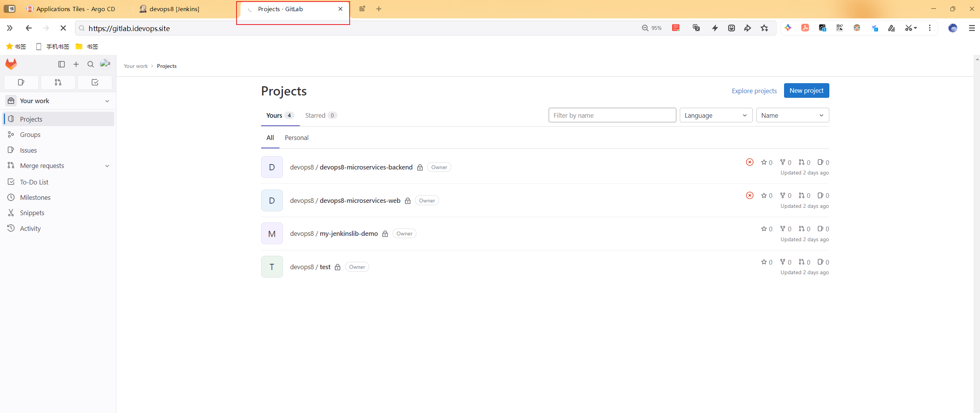Select the Personal sub-tab
This screenshot has height=413, width=980.
(296, 138)
